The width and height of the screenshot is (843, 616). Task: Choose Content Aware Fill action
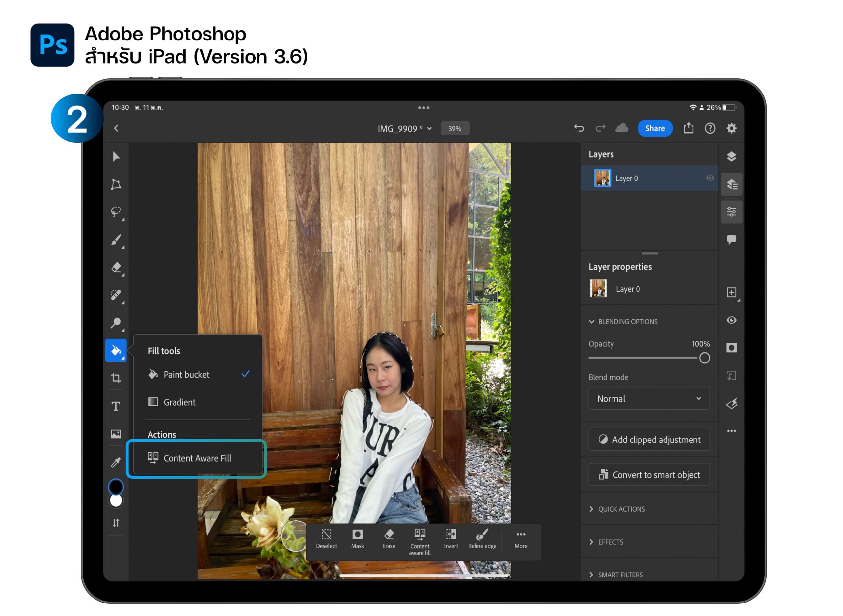pyautogui.click(x=197, y=458)
